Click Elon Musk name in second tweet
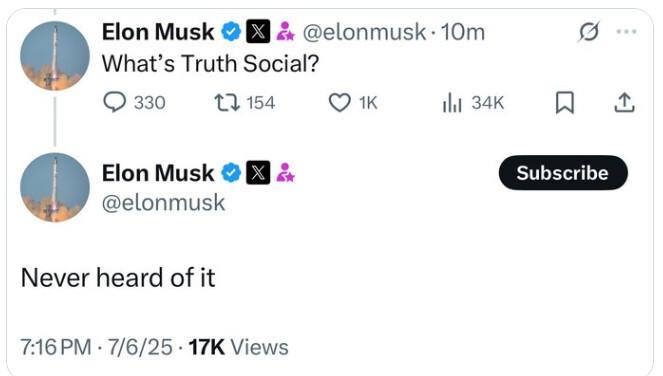The image size is (663, 376). coord(158,173)
